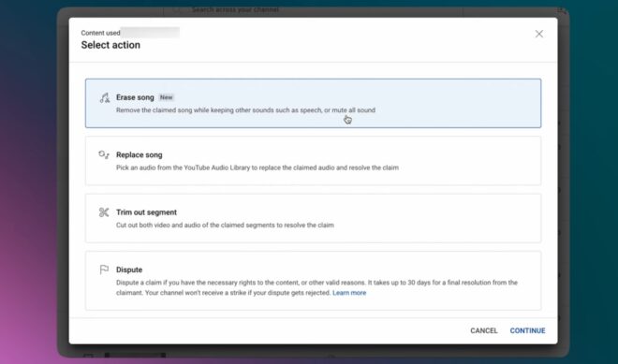Screen dimensions: 618x364
Task: Click the Trim out segment scissors icon
Action: pyautogui.click(x=104, y=212)
